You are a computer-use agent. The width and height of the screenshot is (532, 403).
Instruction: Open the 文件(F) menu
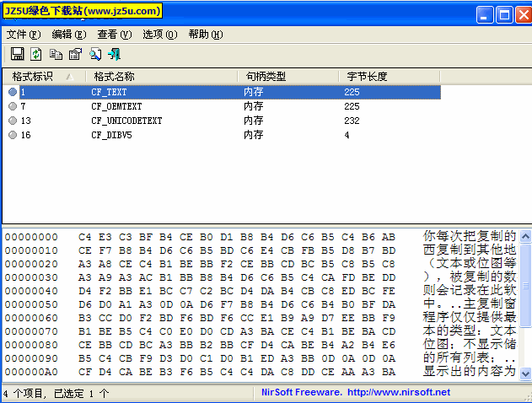24,35
